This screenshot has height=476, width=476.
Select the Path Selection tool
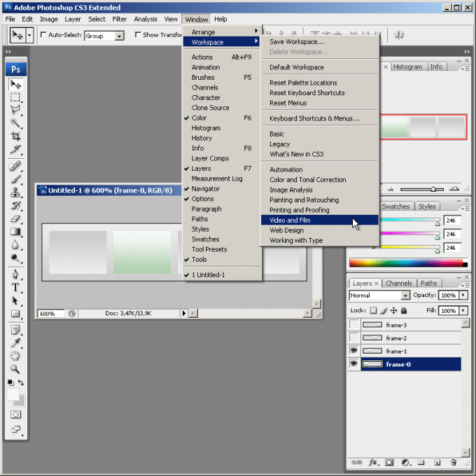(15, 300)
